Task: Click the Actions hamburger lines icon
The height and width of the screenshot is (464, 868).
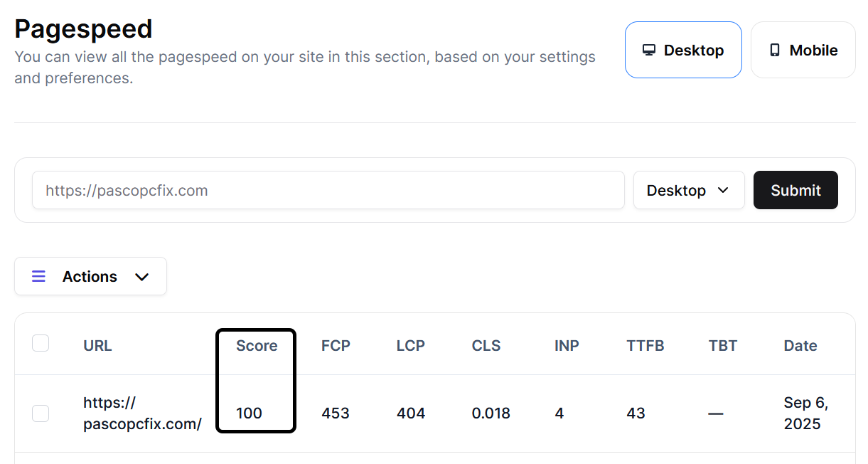Action: coord(38,276)
